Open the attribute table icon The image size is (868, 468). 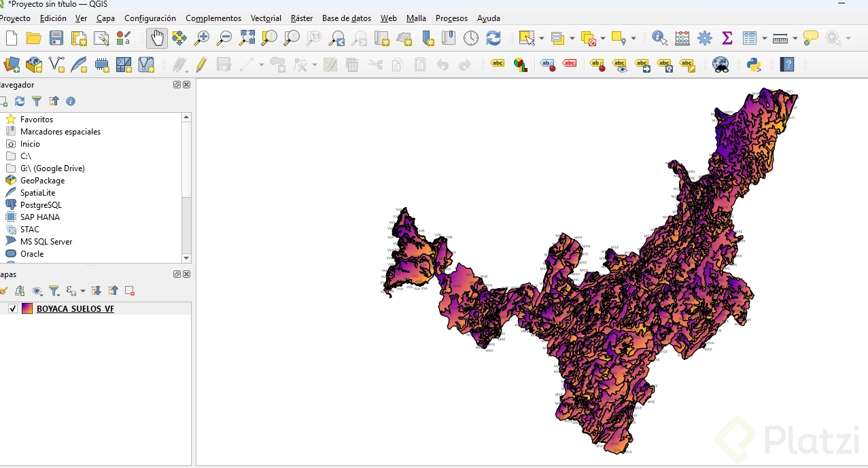pos(750,38)
